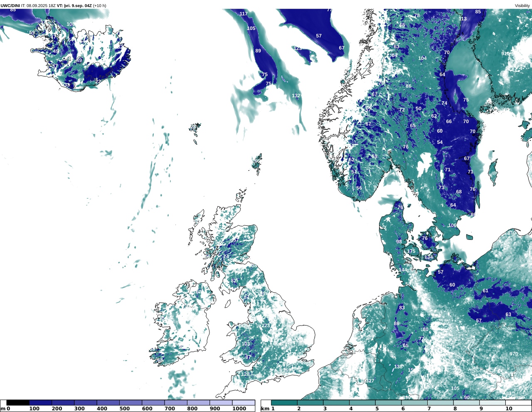Click the 400–500 m legend swatch
Viewport: 532px width, 412px height.
(x=108, y=402)
